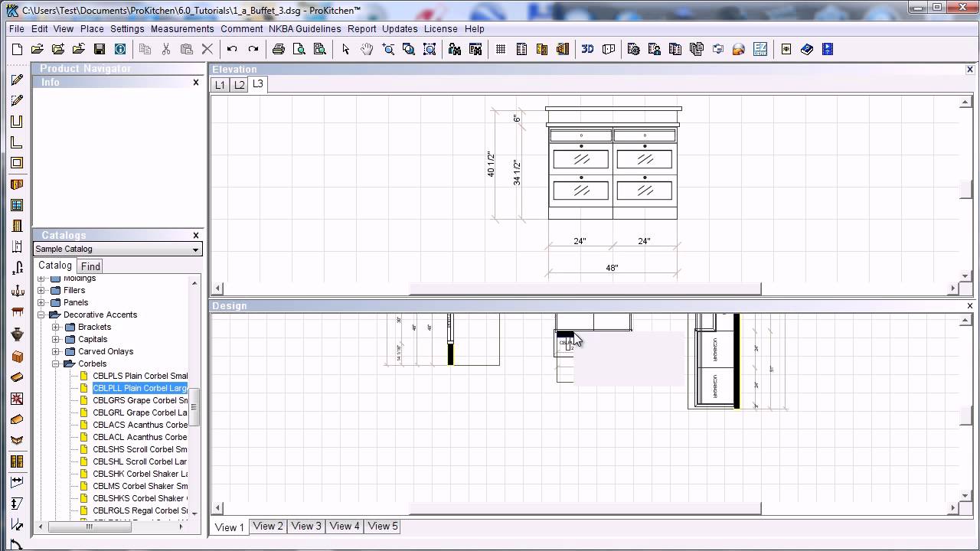Select the vase accessory tool in sidebar
This screenshot has width=980, height=551.
click(17, 334)
